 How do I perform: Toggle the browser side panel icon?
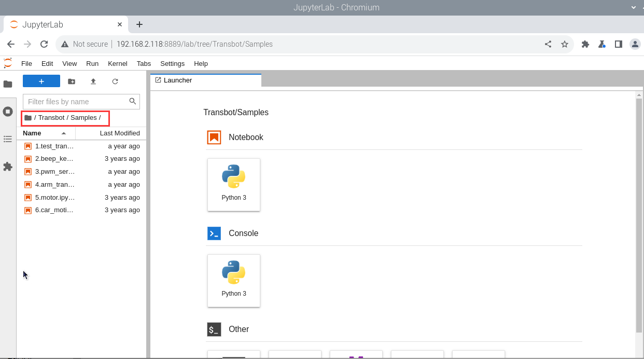click(x=619, y=44)
